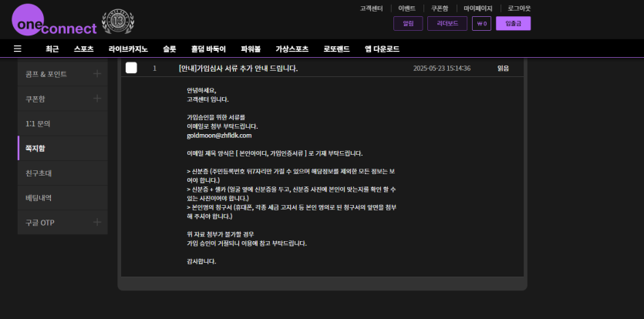This screenshot has height=319, width=644.
Task: Open the hamburger menu icon
Action: 17,49
